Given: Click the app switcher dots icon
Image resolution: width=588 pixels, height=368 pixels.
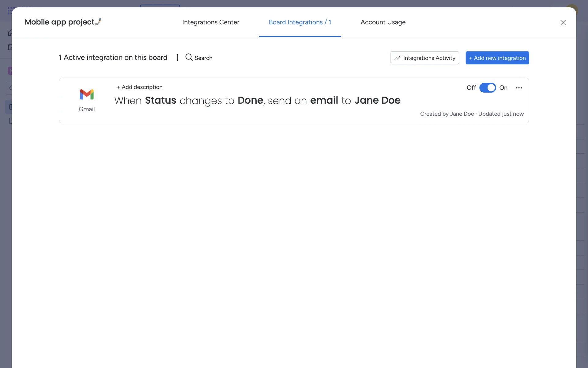Looking at the screenshot, I should click(x=10, y=10).
